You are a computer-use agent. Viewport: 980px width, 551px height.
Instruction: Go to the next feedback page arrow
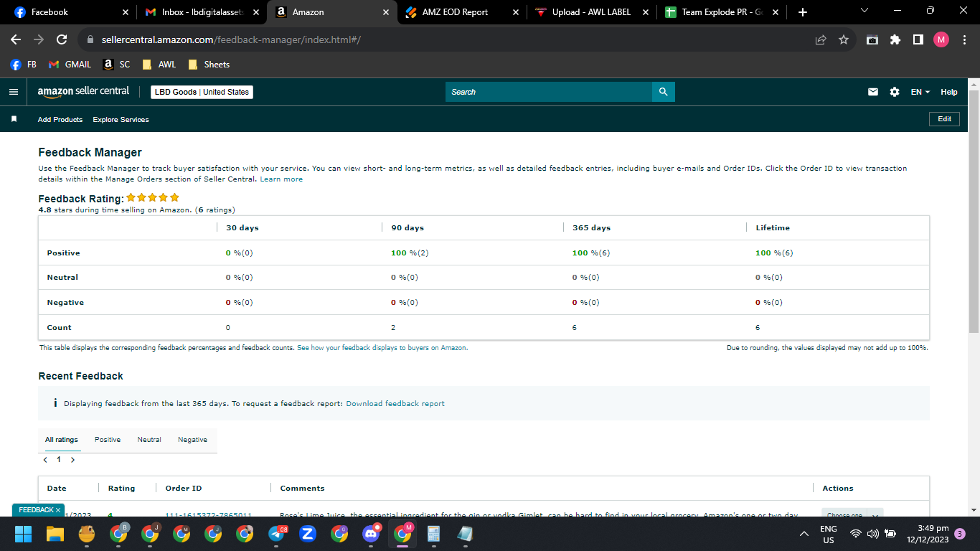tap(72, 460)
